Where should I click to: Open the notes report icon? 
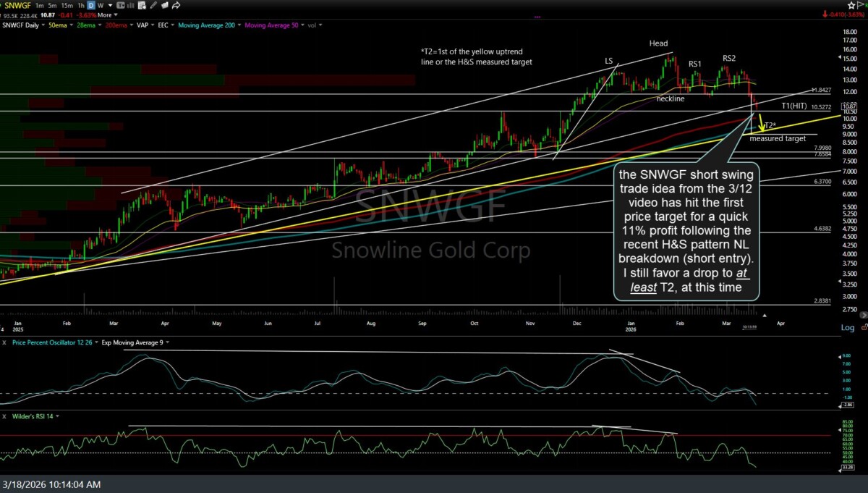coord(140,5)
